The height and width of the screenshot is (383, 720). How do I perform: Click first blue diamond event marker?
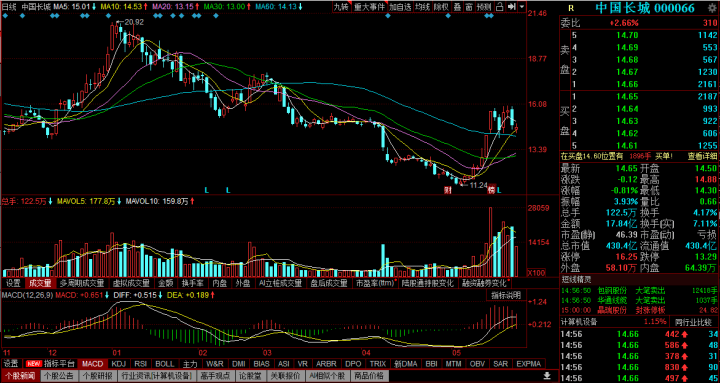(5, 15)
